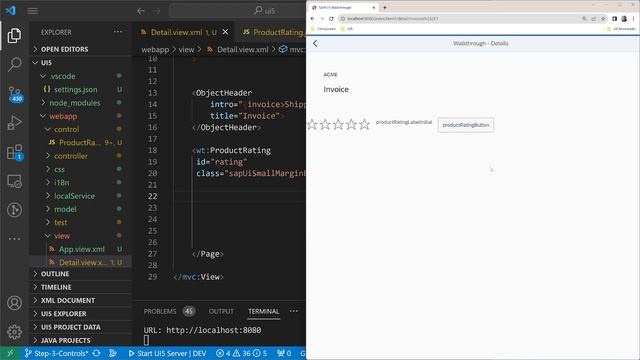
Task: Open ports forwarded indicator in status bar
Action: coord(284,353)
